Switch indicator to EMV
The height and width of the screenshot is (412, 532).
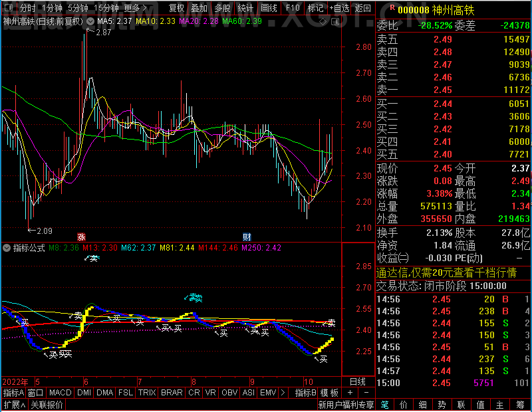268,393
